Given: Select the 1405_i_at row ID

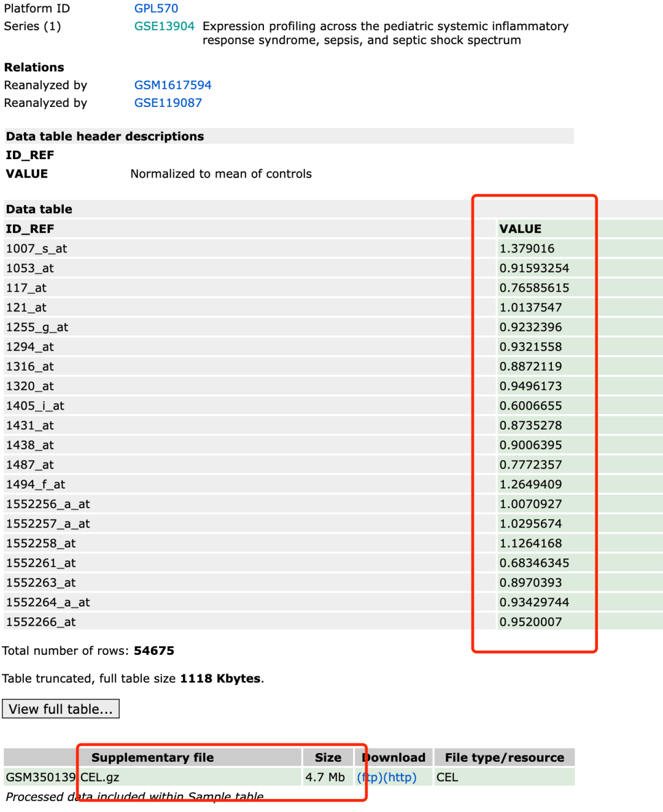Looking at the screenshot, I should (x=36, y=406).
